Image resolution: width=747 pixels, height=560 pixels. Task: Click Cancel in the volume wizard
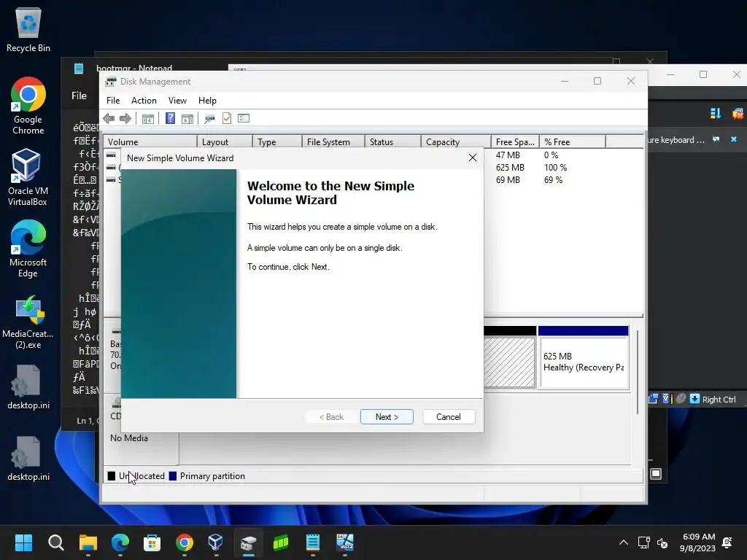[449, 416]
